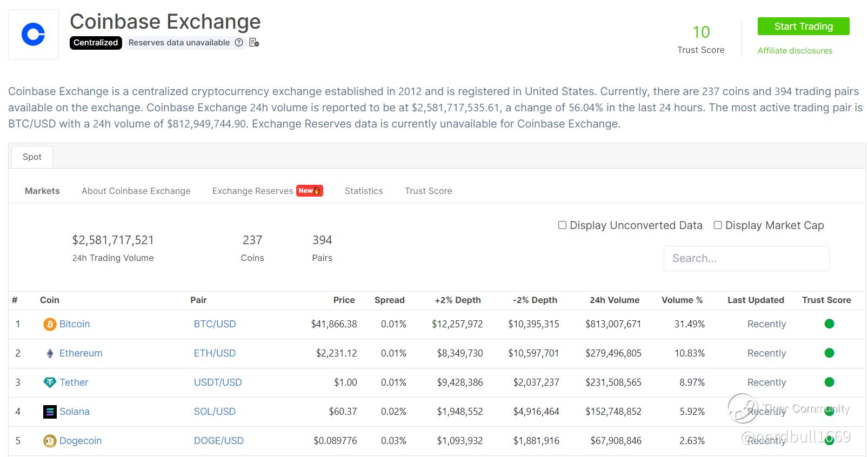Click the reserves data help question icon
Screen dimensions: 868x457
click(x=239, y=43)
